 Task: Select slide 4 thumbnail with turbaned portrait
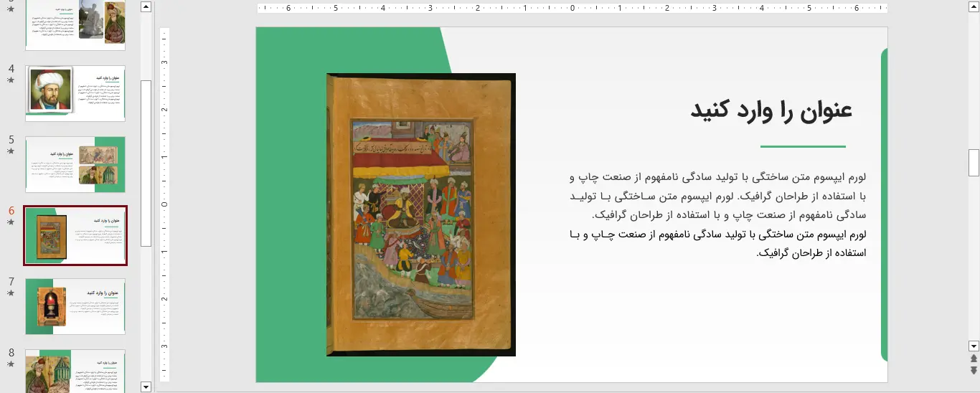click(x=75, y=93)
